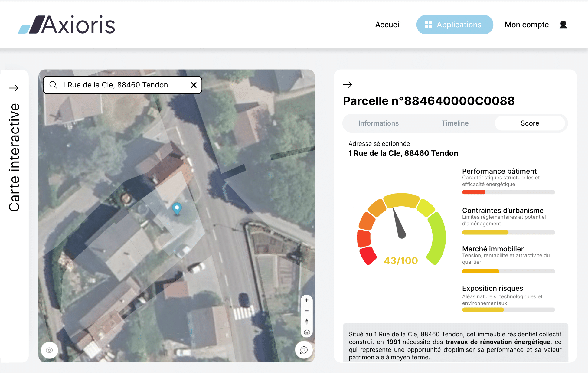
Task: Reset map orientation with compass icon
Action: pos(306,321)
